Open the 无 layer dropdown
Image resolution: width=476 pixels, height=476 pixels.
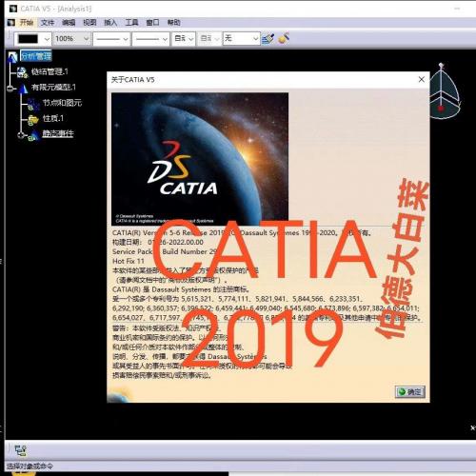click(x=256, y=39)
